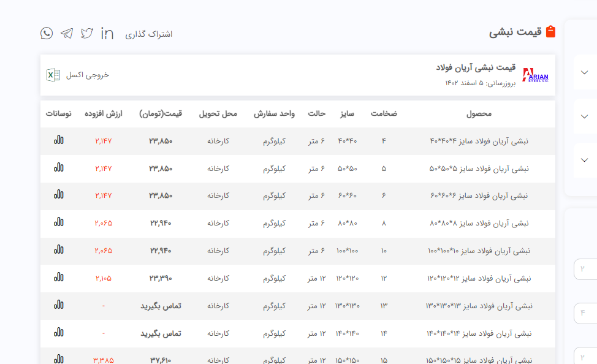Click the Arian Steel logo
Screen dimensions: 597x364
[535, 75]
